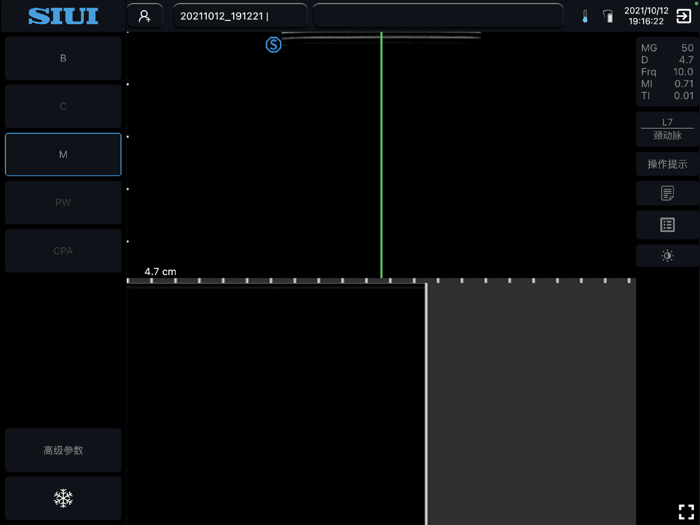
Task: Open the report notes icon
Action: [667, 193]
